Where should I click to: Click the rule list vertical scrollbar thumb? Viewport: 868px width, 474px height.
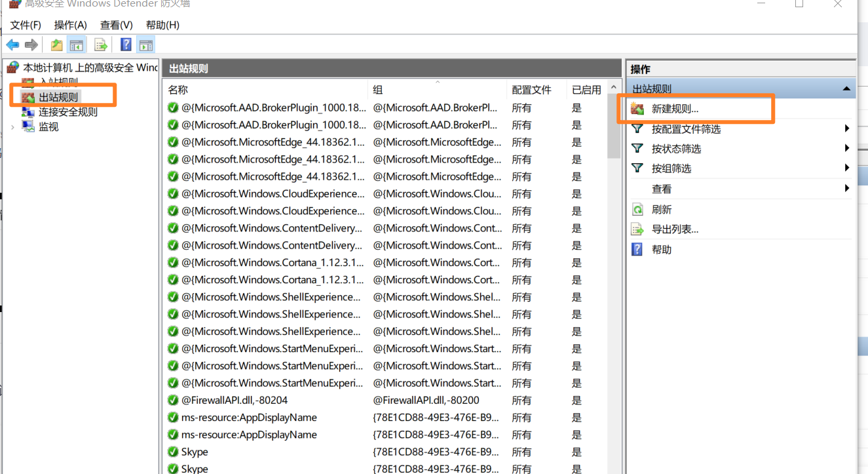(614, 127)
